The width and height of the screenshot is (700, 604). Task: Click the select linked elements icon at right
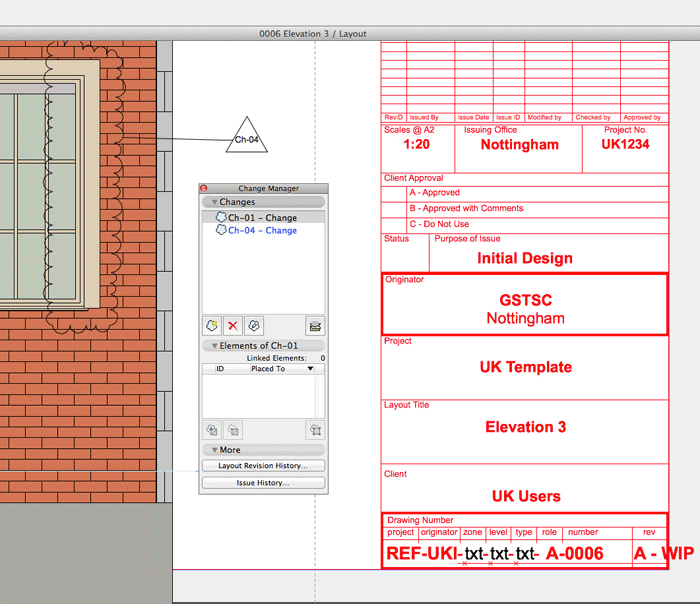[315, 430]
